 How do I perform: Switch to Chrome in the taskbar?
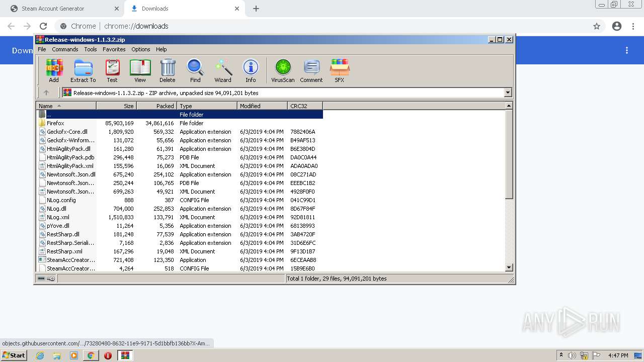point(91,355)
